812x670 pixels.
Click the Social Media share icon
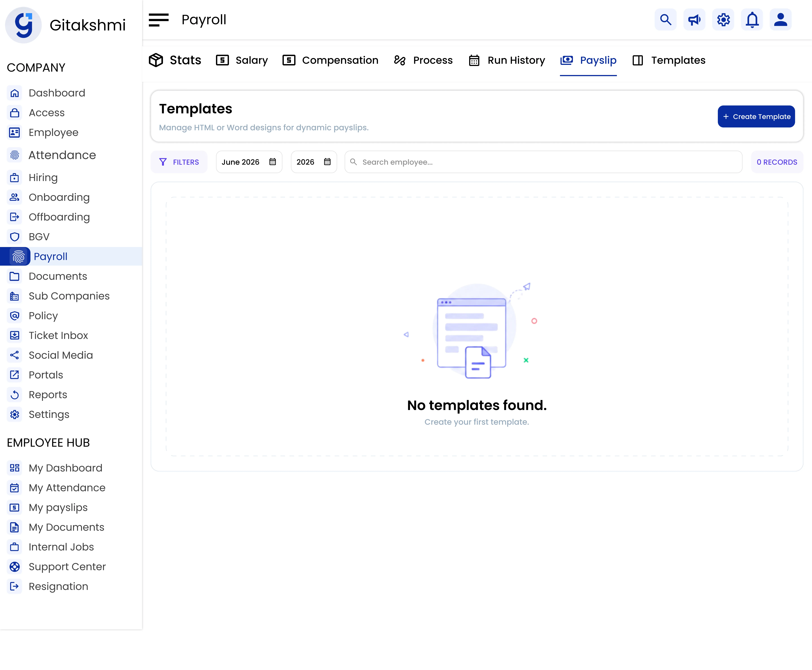coord(15,355)
